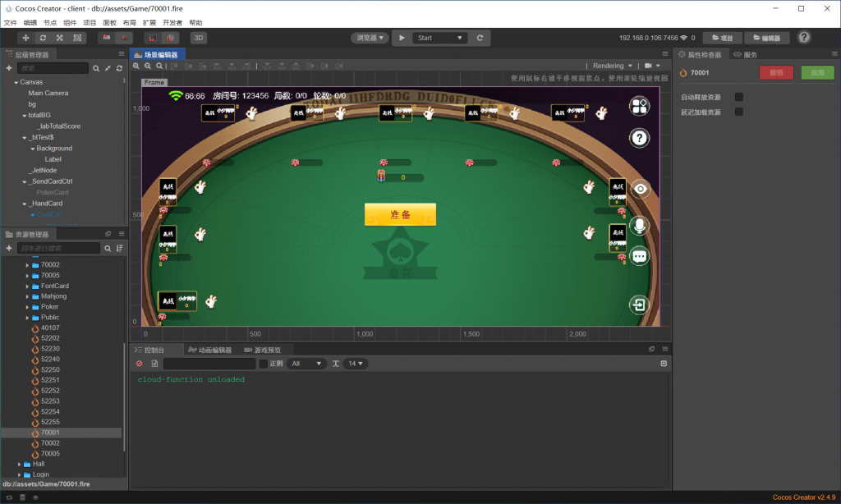Enable the lazy load assets checkbox

click(x=739, y=112)
